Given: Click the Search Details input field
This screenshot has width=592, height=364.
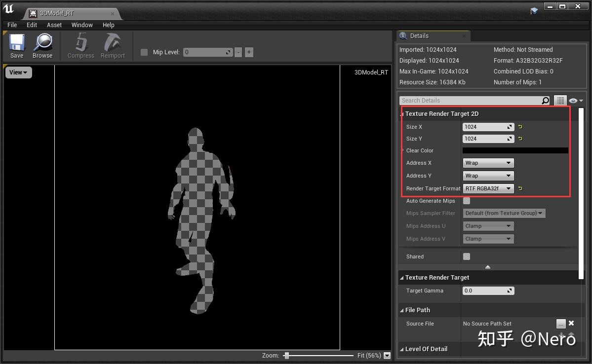Looking at the screenshot, I should pos(469,101).
